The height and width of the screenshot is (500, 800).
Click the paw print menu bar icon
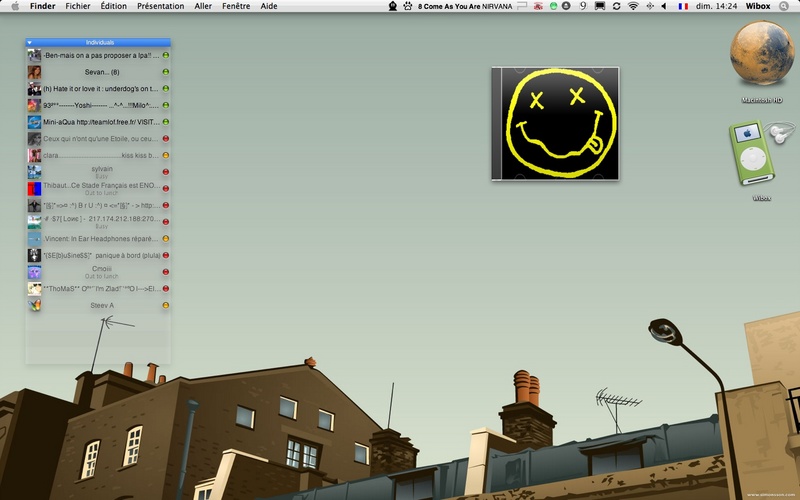coord(408,6)
